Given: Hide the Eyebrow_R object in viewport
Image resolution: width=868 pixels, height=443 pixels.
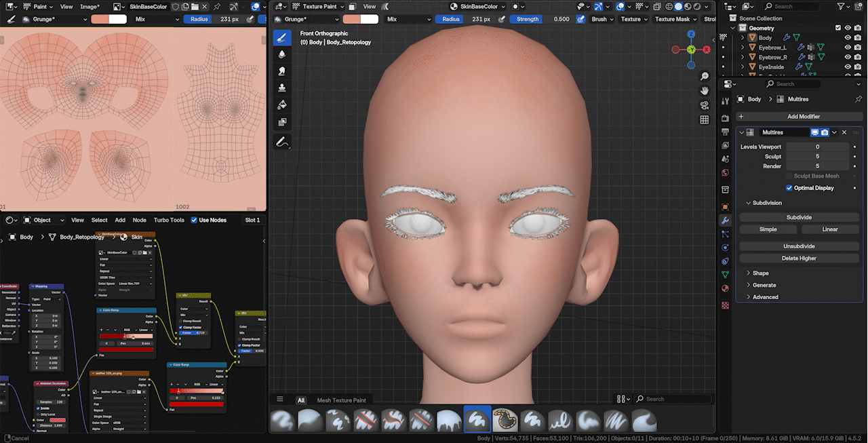Looking at the screenshot, I should tap(848, 57).
